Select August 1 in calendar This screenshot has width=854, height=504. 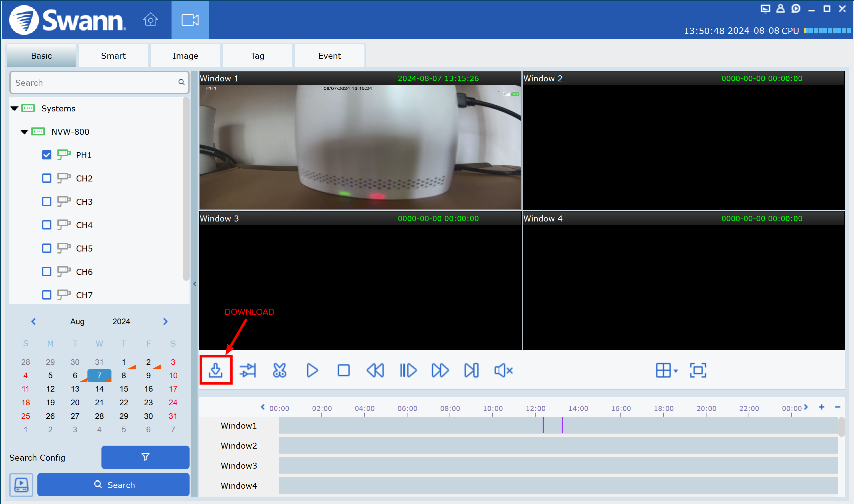124,362
